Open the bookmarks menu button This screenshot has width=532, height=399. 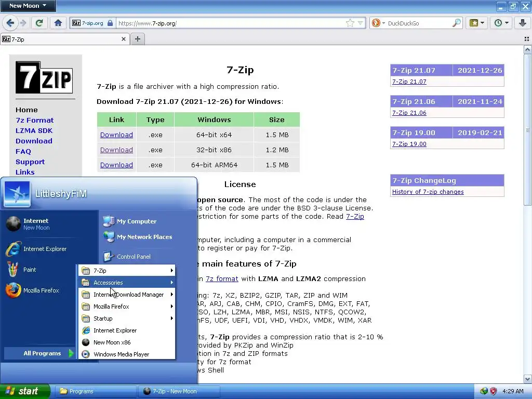click(x=477, y=23)
